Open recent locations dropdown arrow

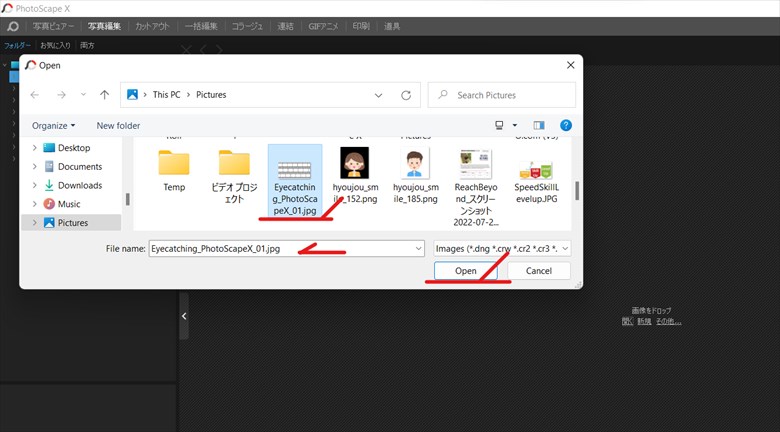(83, 95)
